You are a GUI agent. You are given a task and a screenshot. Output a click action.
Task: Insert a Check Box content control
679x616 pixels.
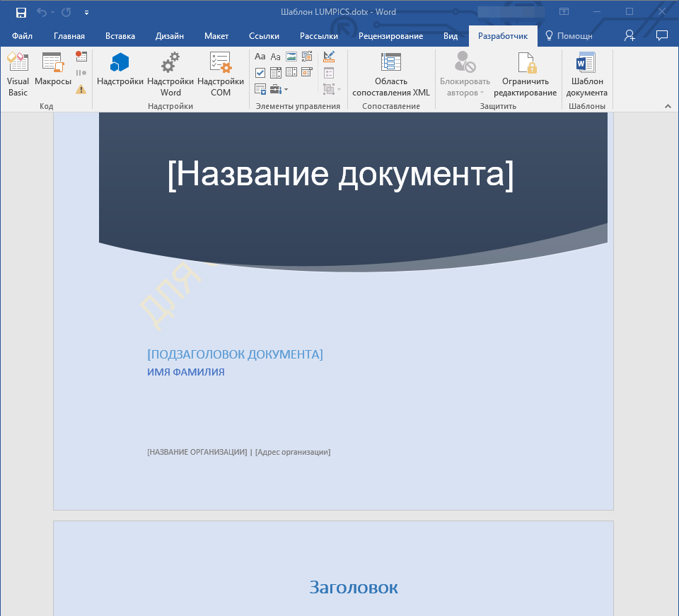pos(260,73)
